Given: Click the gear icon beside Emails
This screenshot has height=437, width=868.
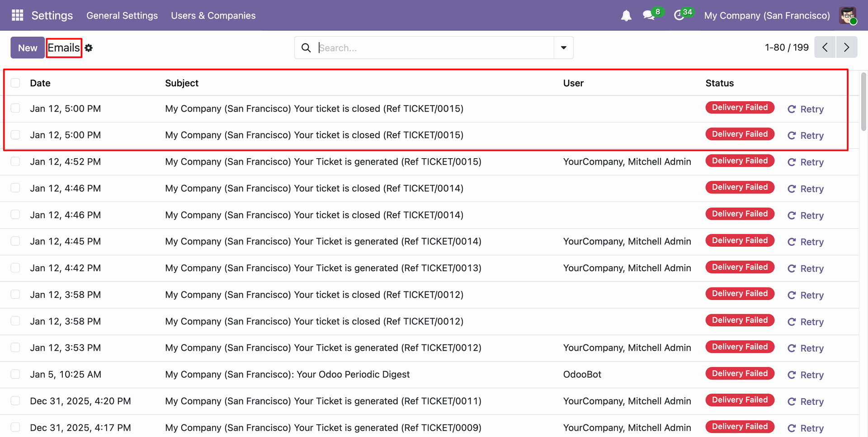Looking at the screenshot, I should coord(89,48).
